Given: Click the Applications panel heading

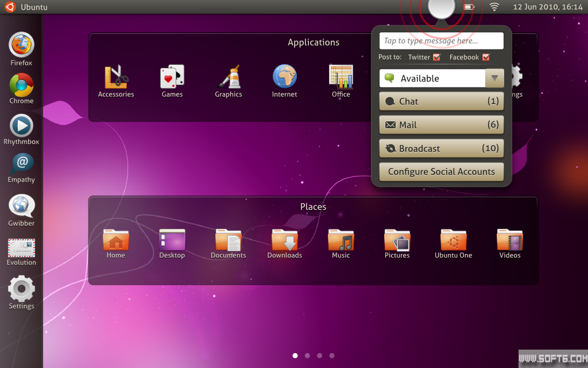Looking at the screenshot, I should click(314, 43).
